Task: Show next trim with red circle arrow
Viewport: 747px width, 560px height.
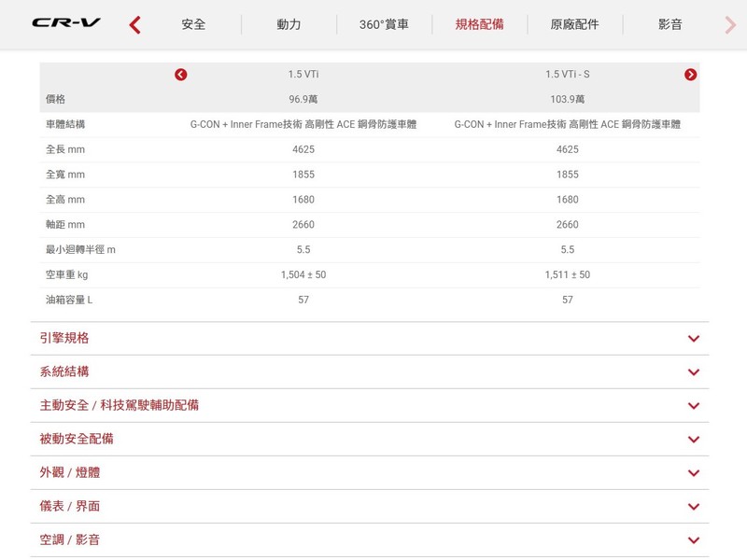Action: pyautogui.click(x=690, y=75)
